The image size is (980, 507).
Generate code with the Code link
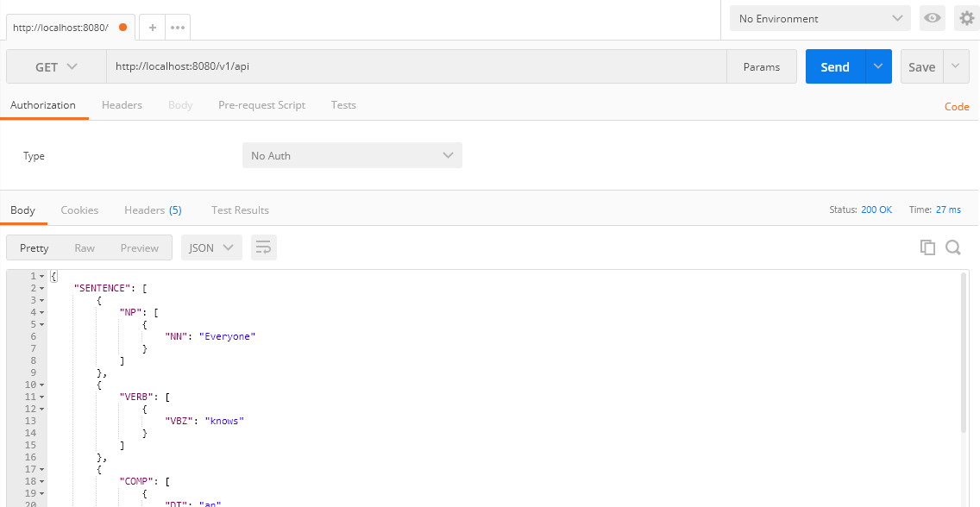coord(957,106)
